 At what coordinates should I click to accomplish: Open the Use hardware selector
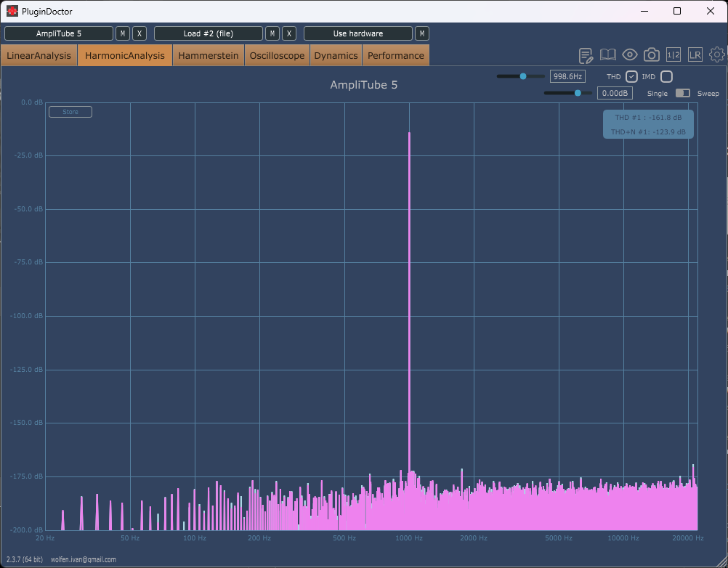pos(358,33)
